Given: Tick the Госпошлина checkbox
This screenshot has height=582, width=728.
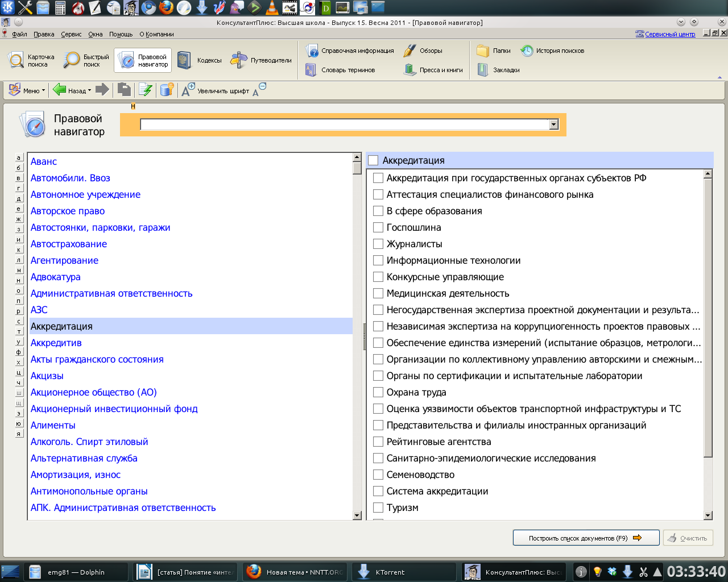Looking at the screenshot, I should [378, 227].
